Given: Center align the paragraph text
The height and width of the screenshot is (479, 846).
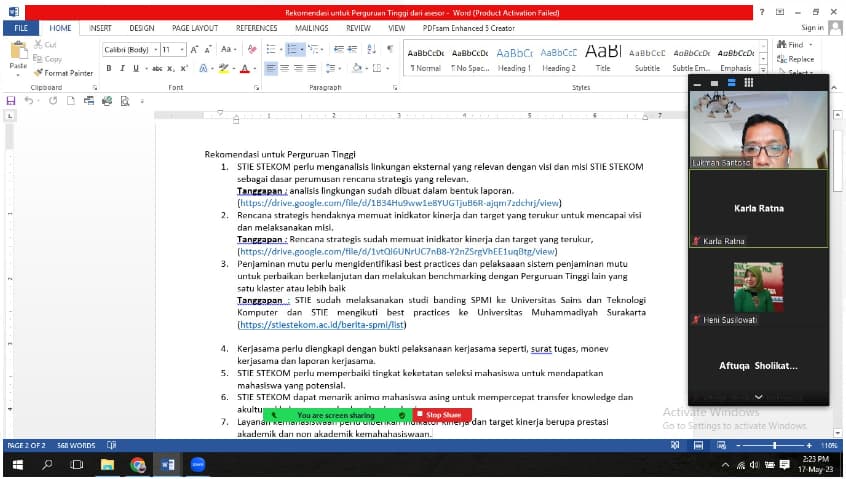Looking at the screenshot, I should (x=285, y=68).
